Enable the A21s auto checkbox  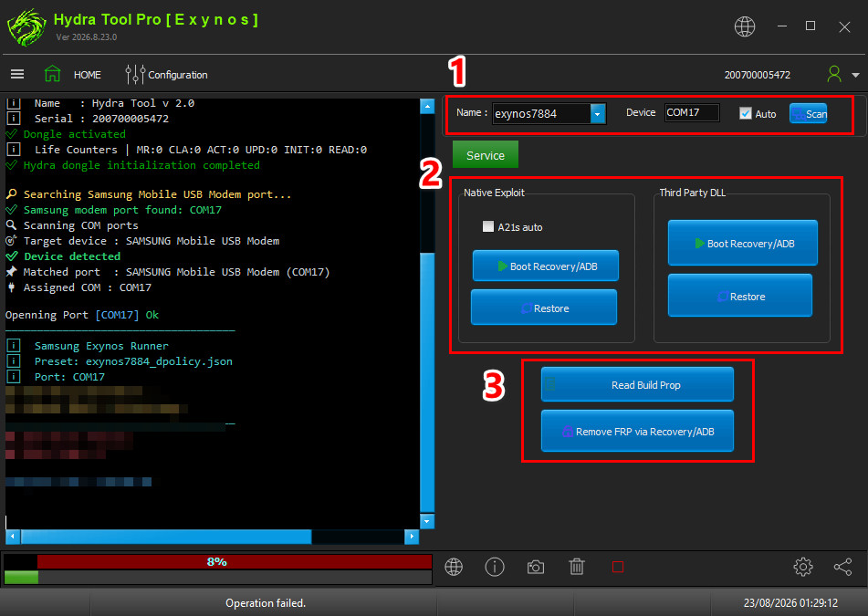coord(487,226)
